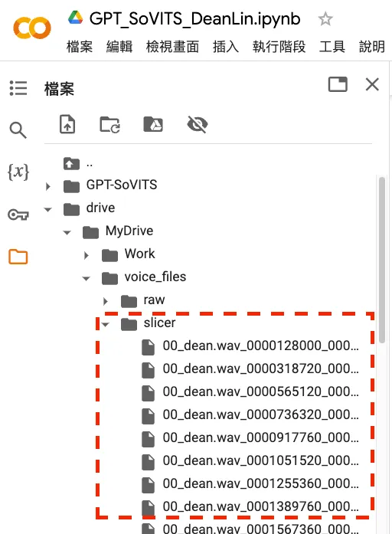Expand the Work folder
The width and height of the screenshot is (392, 534).
[87, 255]
